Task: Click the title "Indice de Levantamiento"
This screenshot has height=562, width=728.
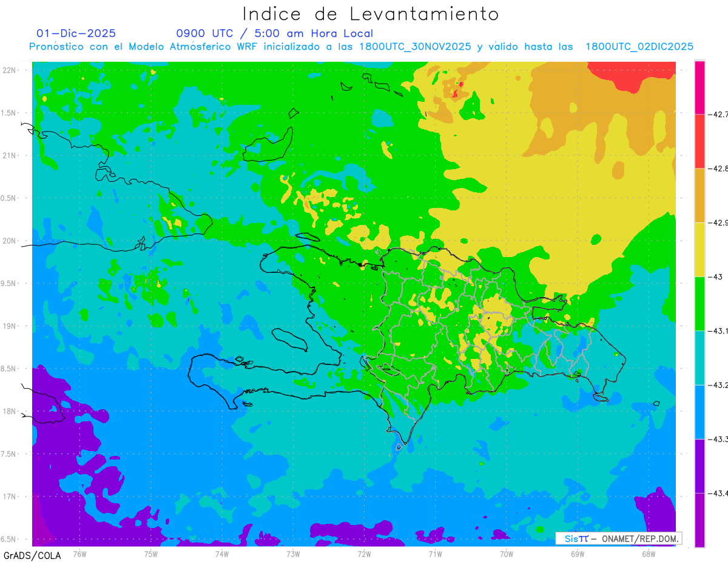Action: click(371, 14)
